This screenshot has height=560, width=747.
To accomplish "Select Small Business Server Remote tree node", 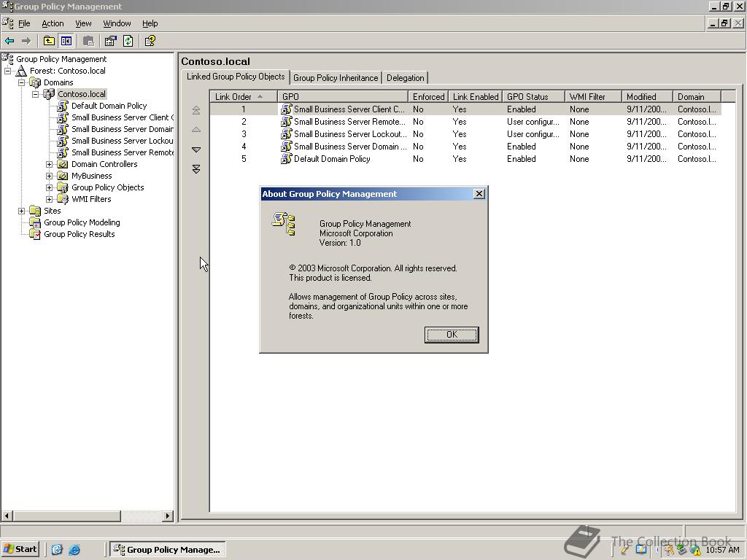I will [x=123, y=152].
